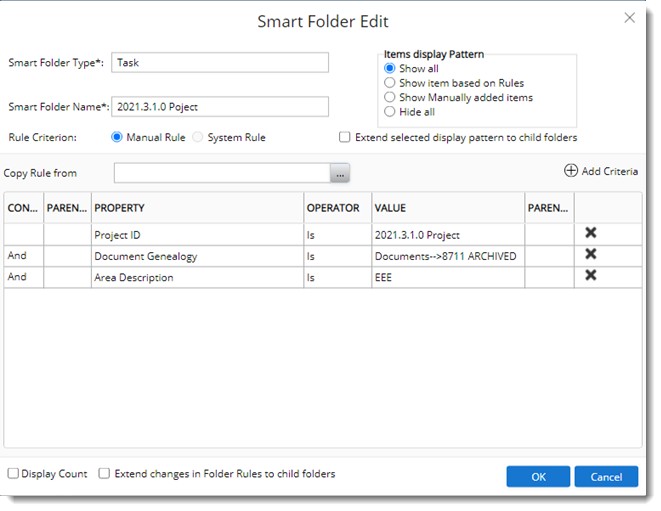The width and height of the screenshot is (661, 511).
Task: Choose Show item based on Rules
Action: click(x=391, y=83)
